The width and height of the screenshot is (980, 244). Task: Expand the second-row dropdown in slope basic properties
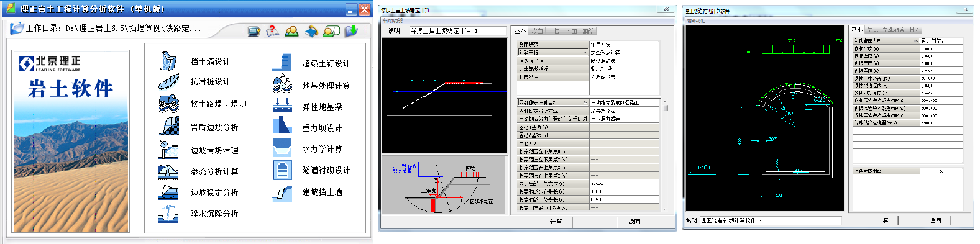pos(585,52)
